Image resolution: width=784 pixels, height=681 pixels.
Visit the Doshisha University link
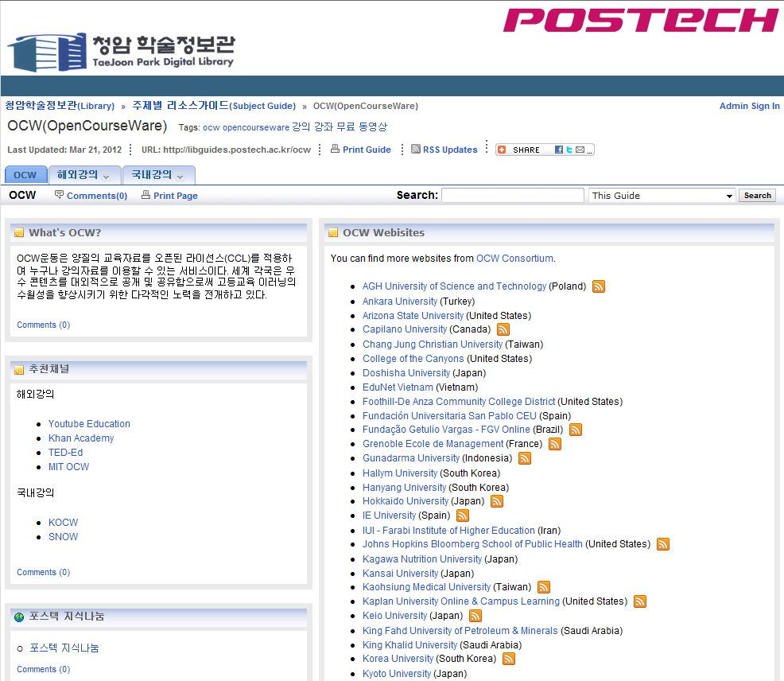(406, 373)
